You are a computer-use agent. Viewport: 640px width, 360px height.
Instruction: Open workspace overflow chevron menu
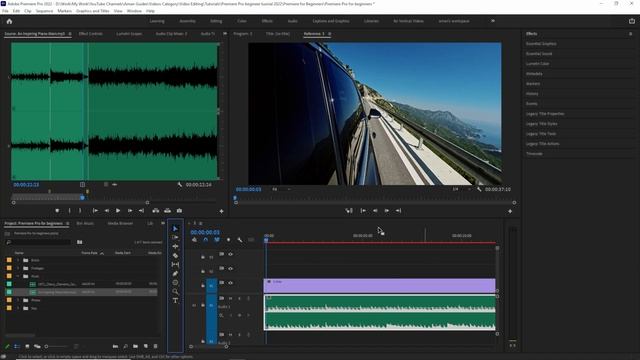[493, 21]
